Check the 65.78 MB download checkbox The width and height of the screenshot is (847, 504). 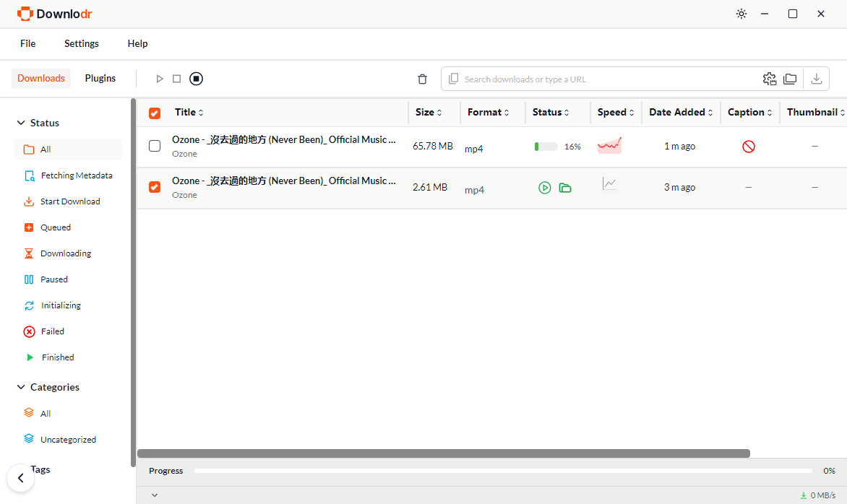pos(155,147)
